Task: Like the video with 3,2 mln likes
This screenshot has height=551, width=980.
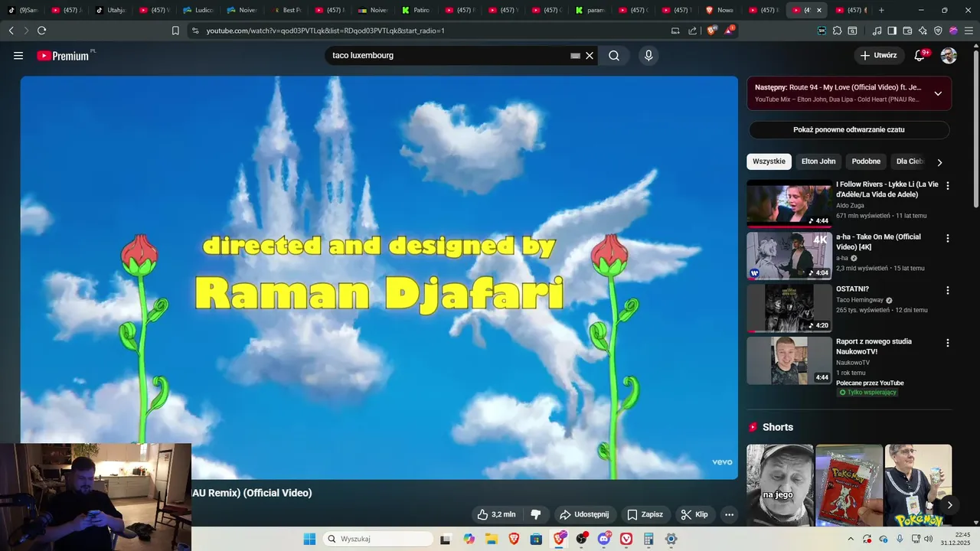Action: [x=496, y=515]
